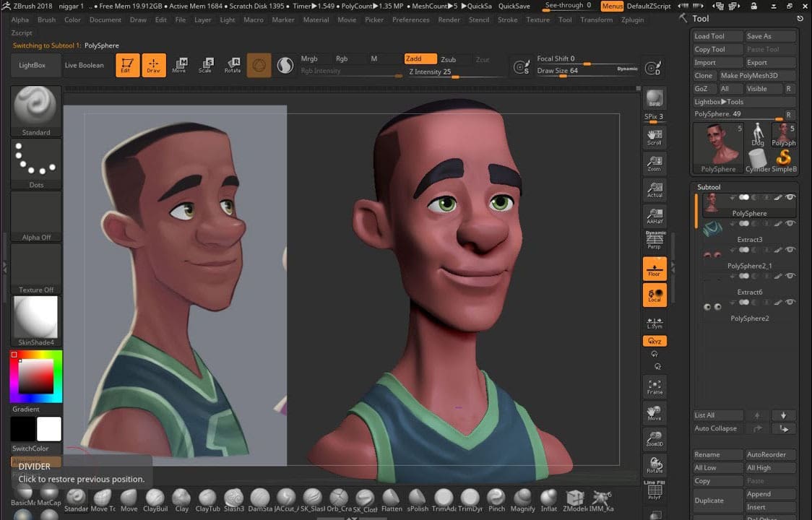The image size is (812, 520).
Task: Select the Pinch brush
Action: [496, 500]
